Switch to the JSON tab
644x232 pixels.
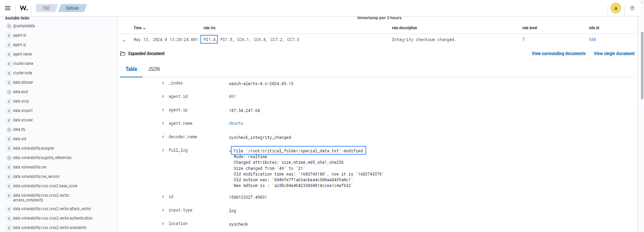154,69
